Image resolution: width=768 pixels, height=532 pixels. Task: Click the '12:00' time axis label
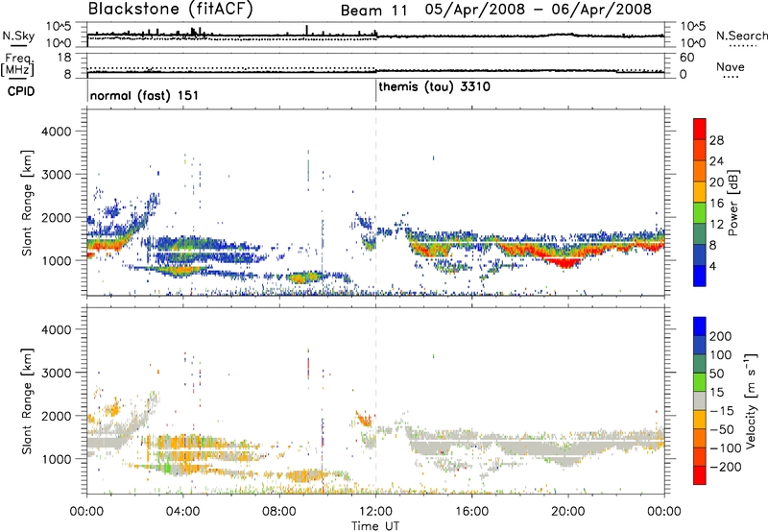click(x=375, y=512)
